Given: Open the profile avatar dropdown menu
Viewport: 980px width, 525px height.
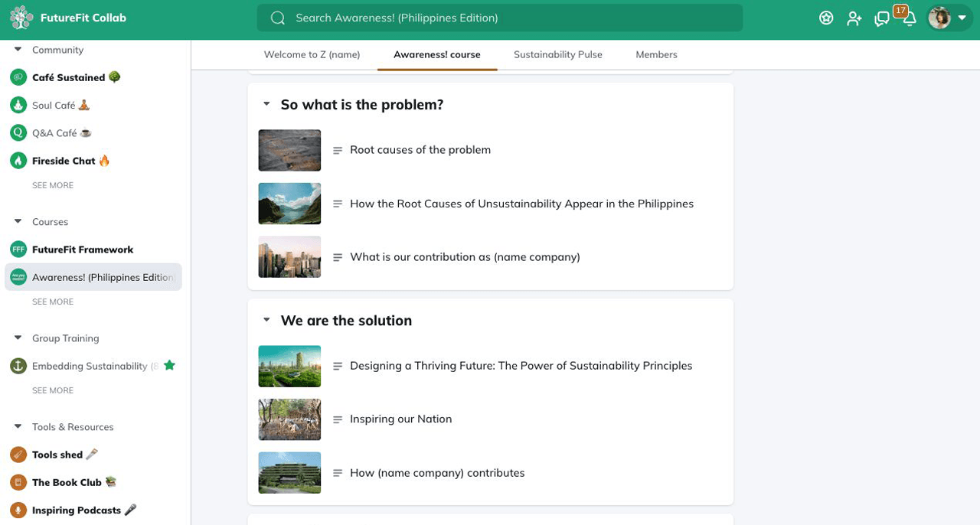Looking at the screenshot, I should (x=949, y=18).
